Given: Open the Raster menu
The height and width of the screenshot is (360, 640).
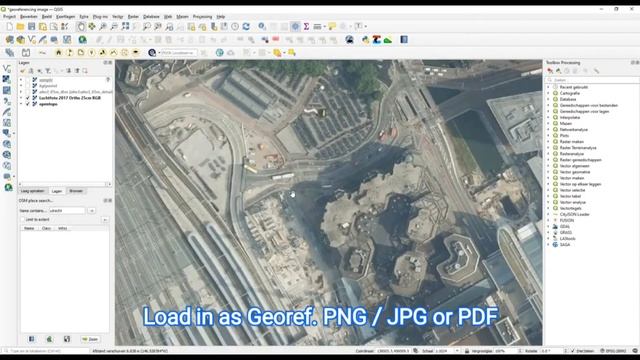Looking at the screenshot, I should tap(133, 17).
